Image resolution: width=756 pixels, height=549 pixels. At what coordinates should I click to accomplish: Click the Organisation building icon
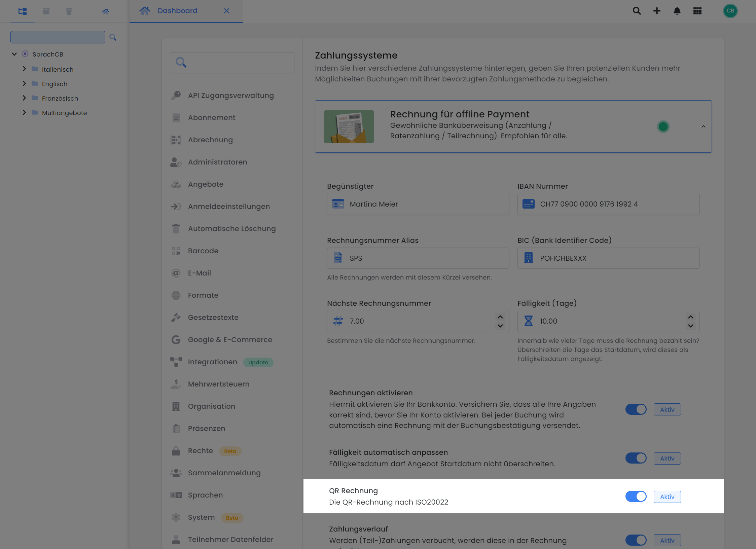point(176,406)
